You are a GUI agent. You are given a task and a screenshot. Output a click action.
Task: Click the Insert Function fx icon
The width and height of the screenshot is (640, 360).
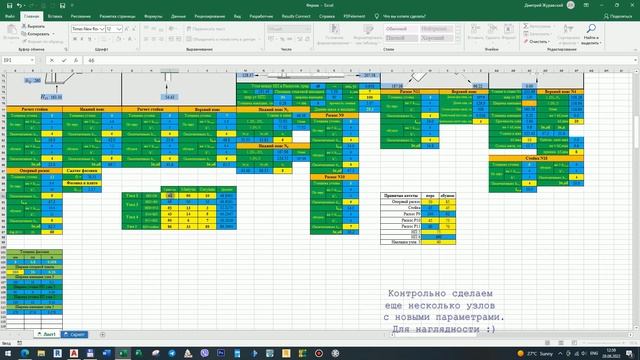click(76, 60)
